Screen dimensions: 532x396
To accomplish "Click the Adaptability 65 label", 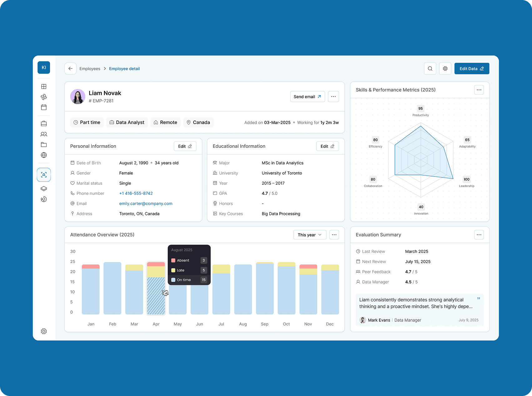I will pyautogui.click(x=467, y=143).
